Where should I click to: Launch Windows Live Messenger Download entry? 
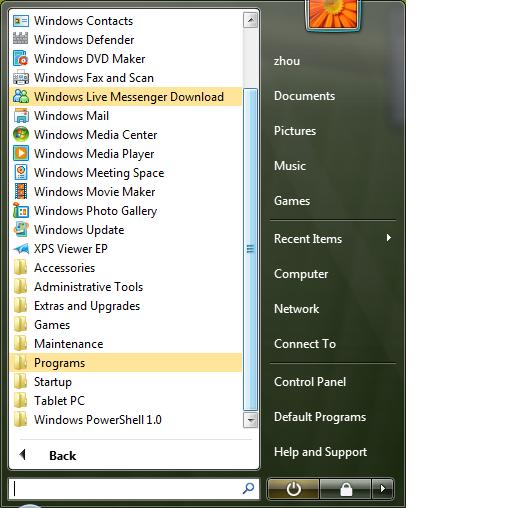(x=129, y=97)
